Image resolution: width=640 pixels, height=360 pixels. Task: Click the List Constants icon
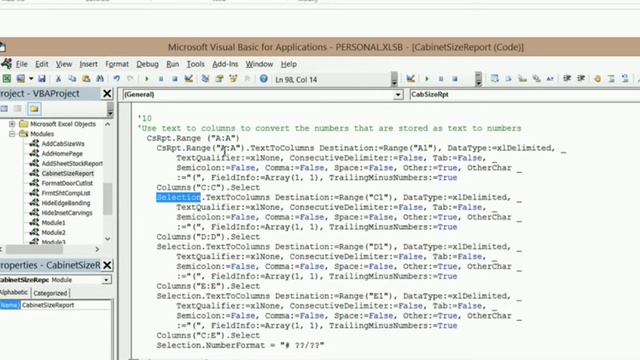coord(509,79)
